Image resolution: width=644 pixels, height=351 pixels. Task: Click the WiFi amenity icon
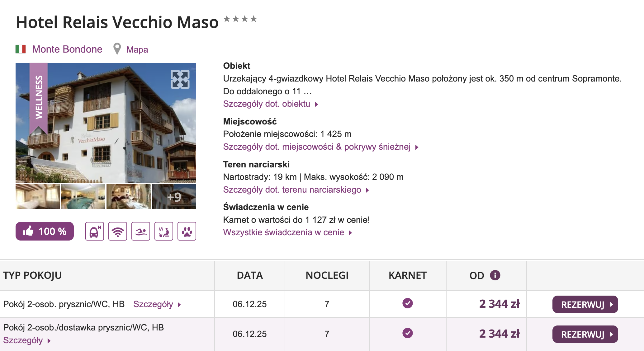click(x=118, y=231)
